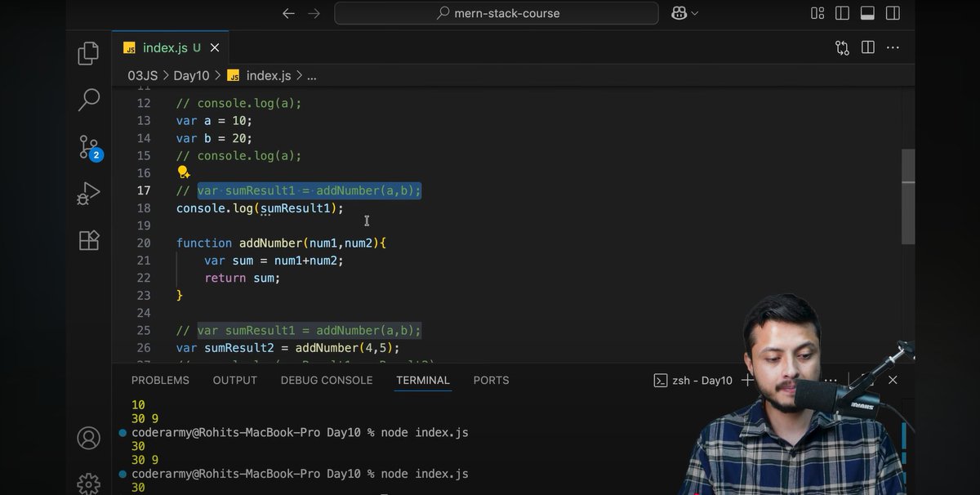Select the index.js editor tab

pos(171,48)
